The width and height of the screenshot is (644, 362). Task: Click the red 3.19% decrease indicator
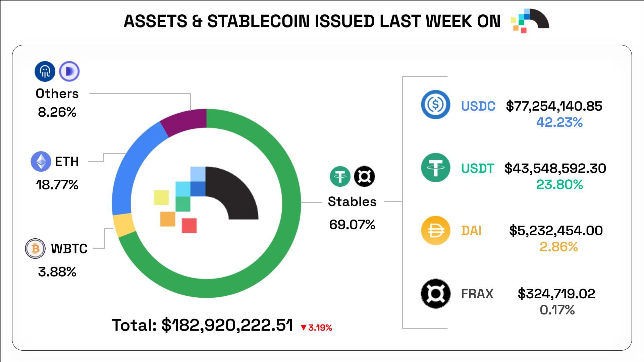(316, 327)
